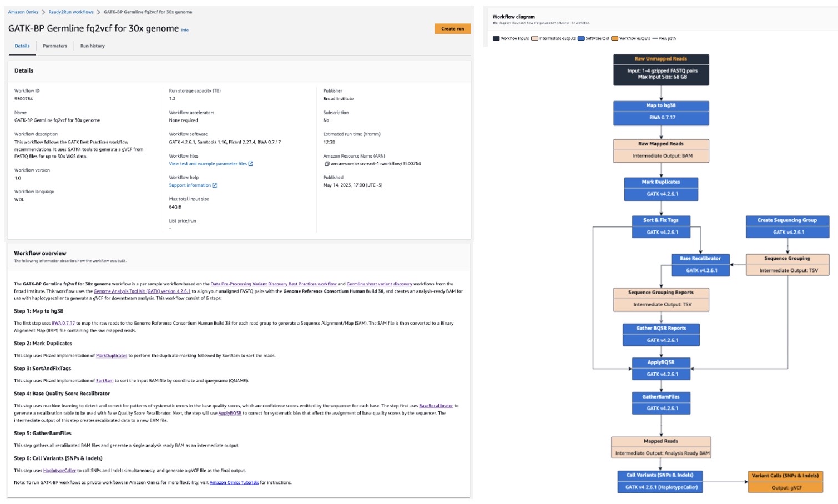Open View test and example parameter files
Viewport: 838px width, 504px height.
[208, 164]
